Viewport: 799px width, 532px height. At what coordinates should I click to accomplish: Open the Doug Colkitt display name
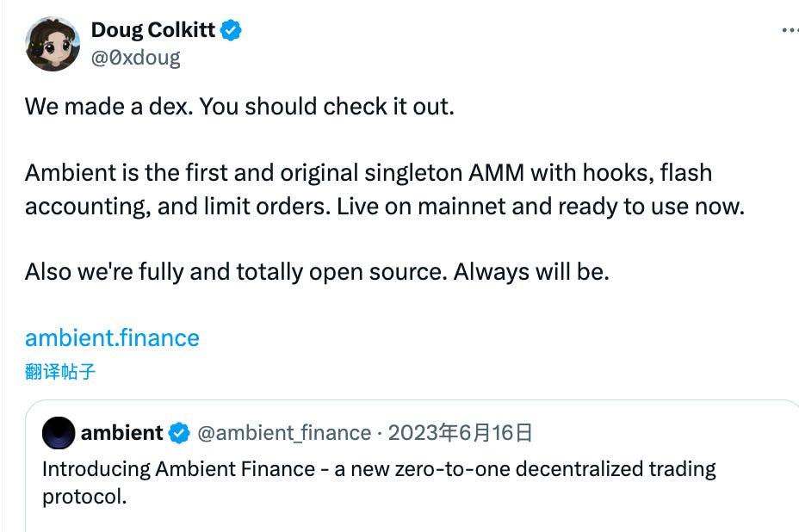tap(153, 31)
